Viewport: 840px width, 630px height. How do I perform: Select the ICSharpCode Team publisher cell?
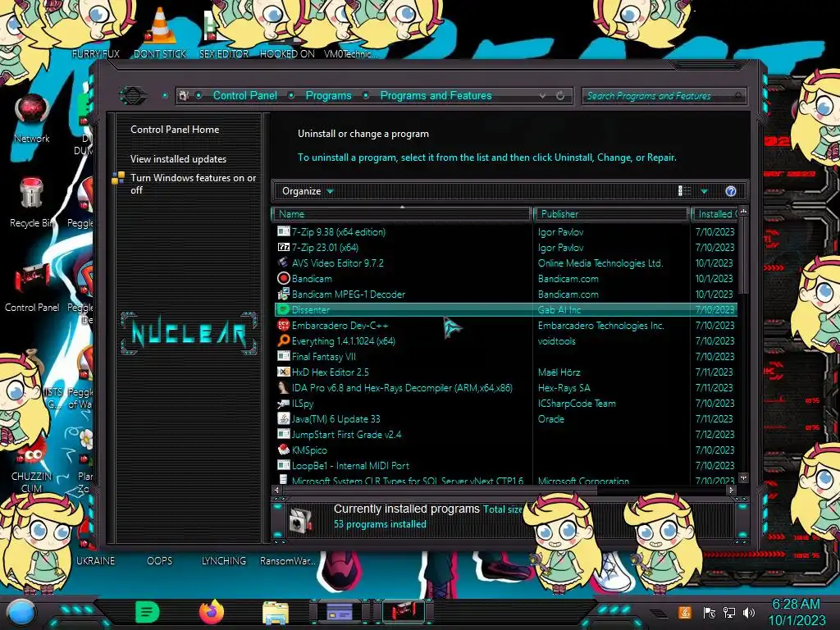tap(577, 404)
